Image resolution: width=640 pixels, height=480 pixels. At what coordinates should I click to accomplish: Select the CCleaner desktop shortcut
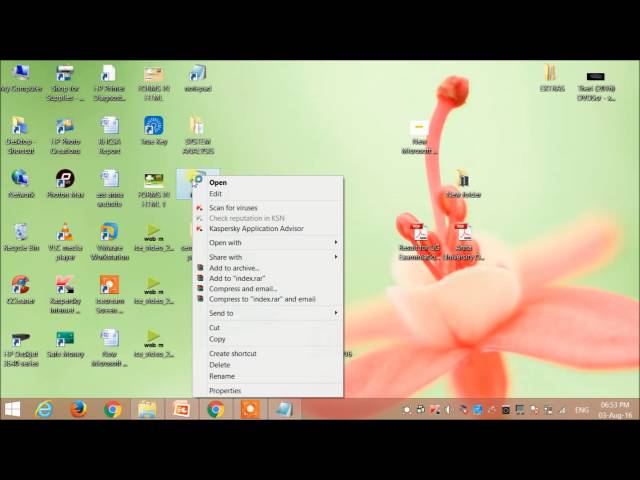pos(21,290)
